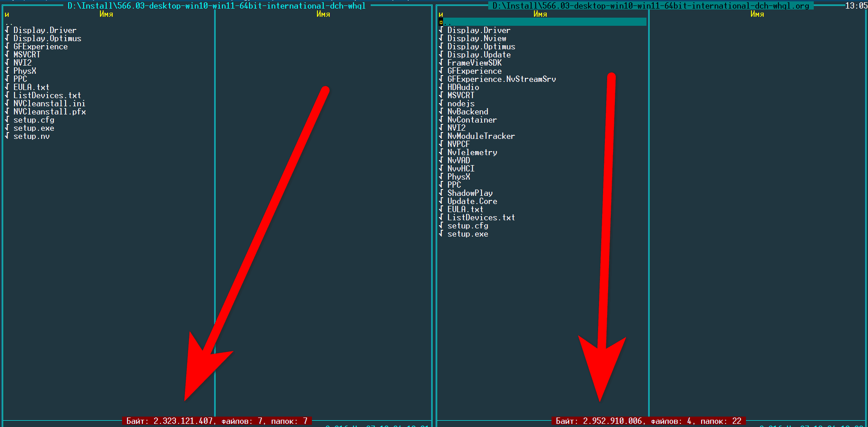Select NVCleanstall.pfx file
Image resolution: width=868 pixels, height=427 pixels.
(49, 112)
